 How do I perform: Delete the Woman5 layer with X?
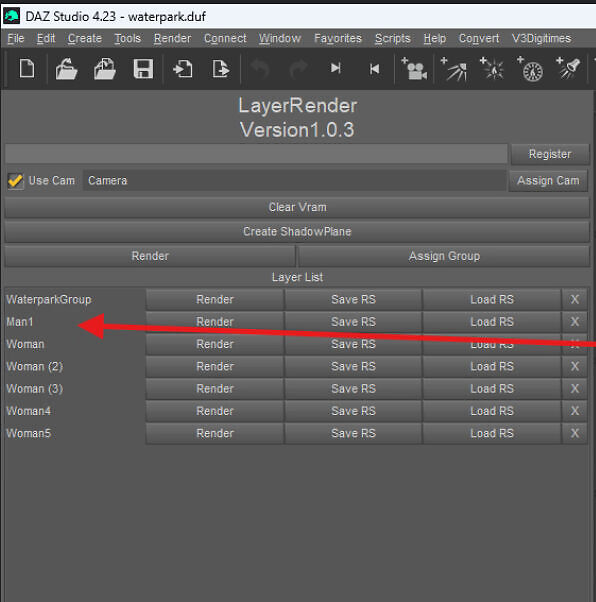tap(574, 433)
